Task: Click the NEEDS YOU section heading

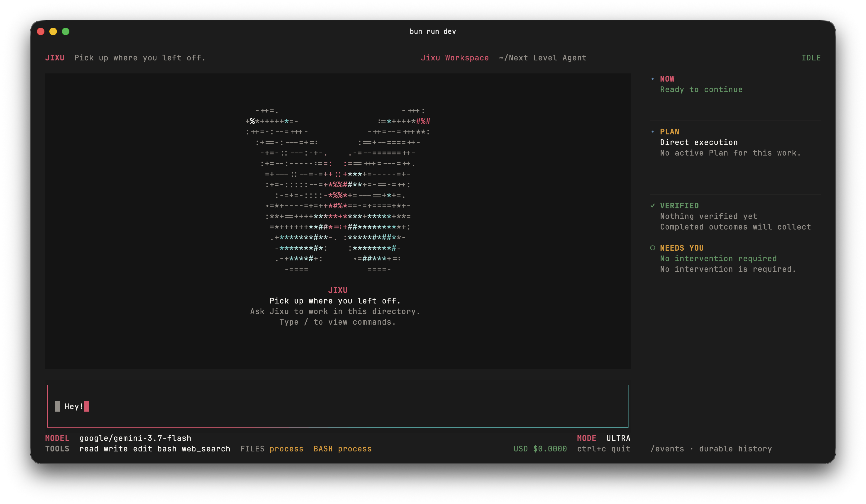Action: [681, 248]
